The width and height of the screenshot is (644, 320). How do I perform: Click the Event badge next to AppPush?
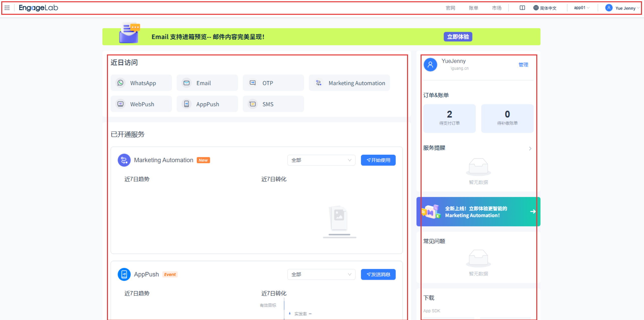coord(170,275)
